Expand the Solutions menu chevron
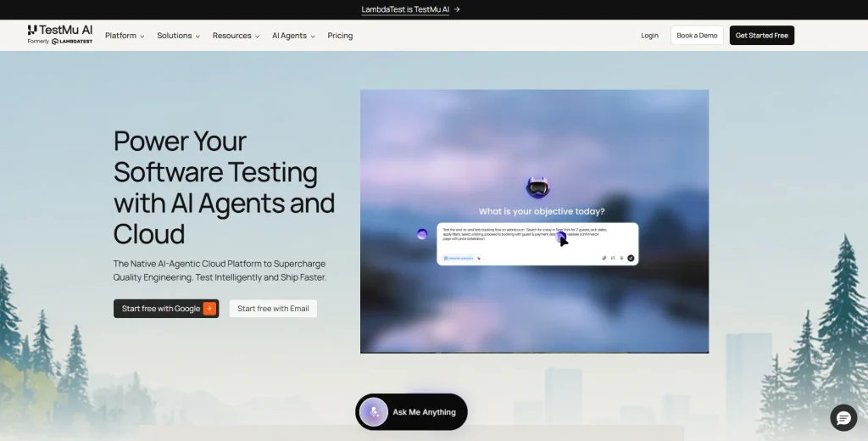Image resolution: width=868 pixels, height=441 pixels. click(198, 36)
